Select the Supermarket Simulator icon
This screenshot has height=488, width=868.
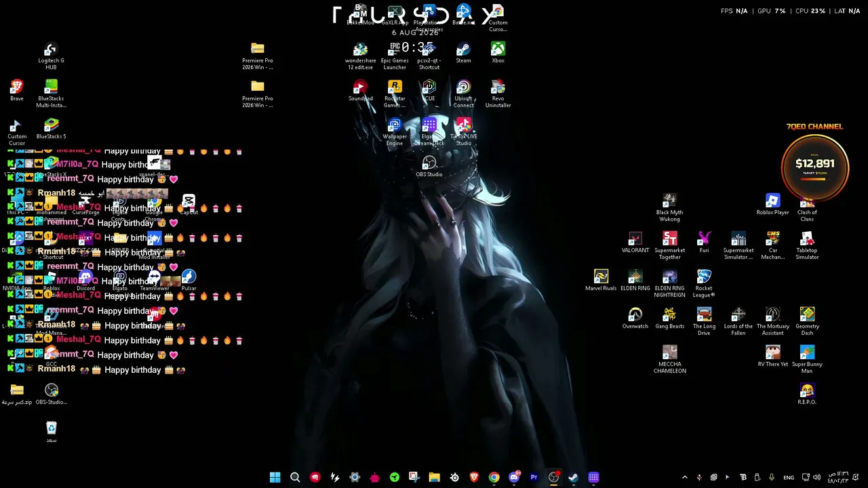coord(738,246)
